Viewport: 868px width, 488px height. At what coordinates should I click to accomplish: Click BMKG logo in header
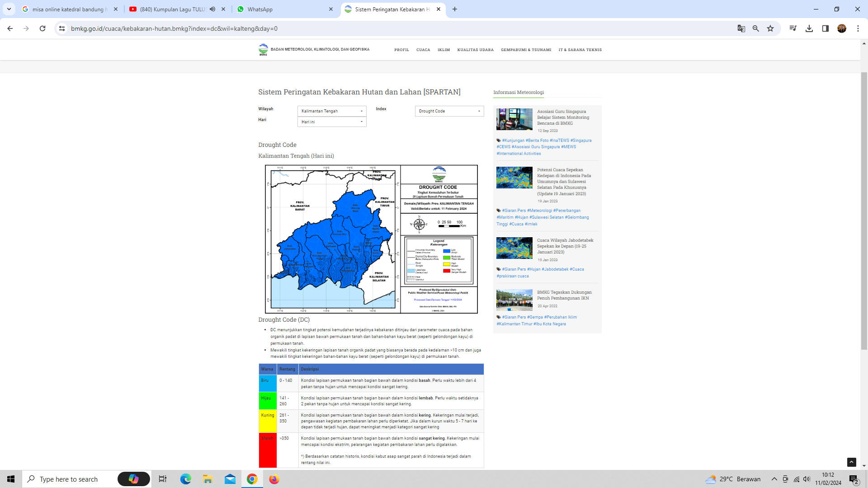[x=263, y=50]
